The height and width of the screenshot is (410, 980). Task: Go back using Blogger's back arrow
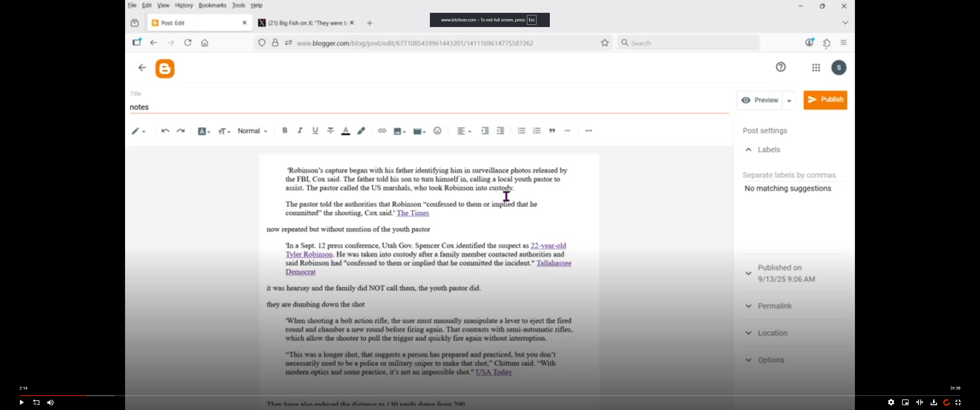tap(142, 68)
